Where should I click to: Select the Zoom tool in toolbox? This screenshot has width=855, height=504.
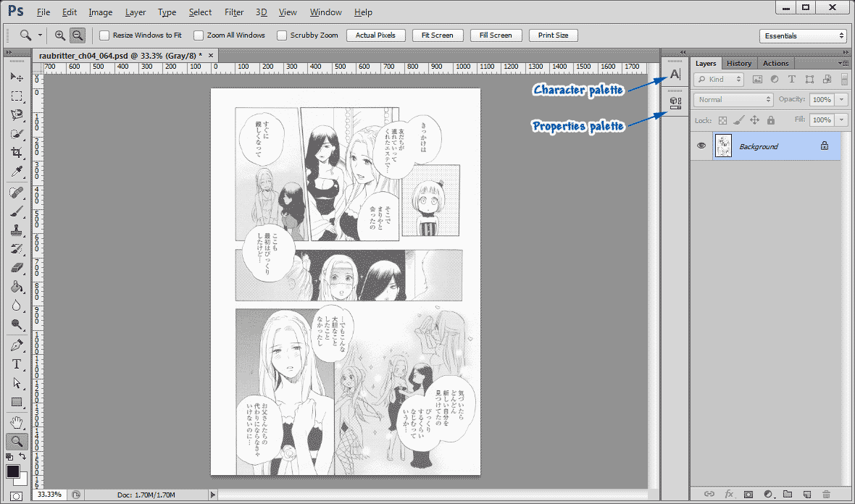[x=17, y=441]
